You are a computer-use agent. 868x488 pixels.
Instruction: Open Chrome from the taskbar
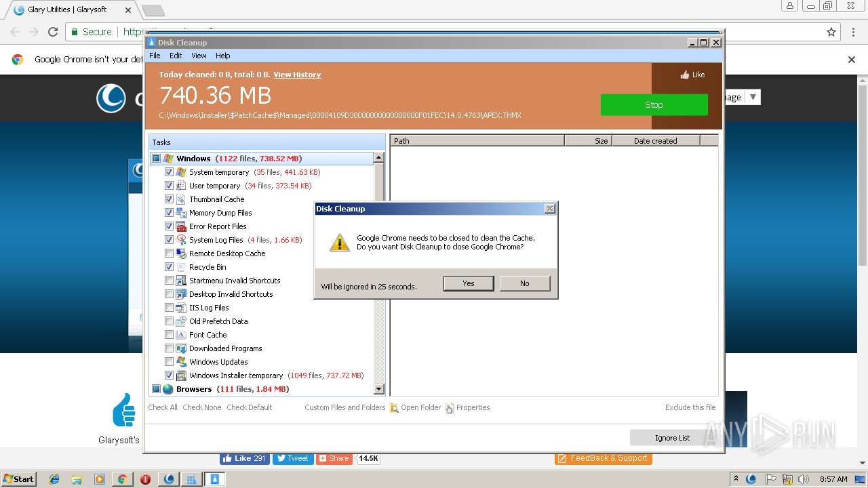click(122, 479)
